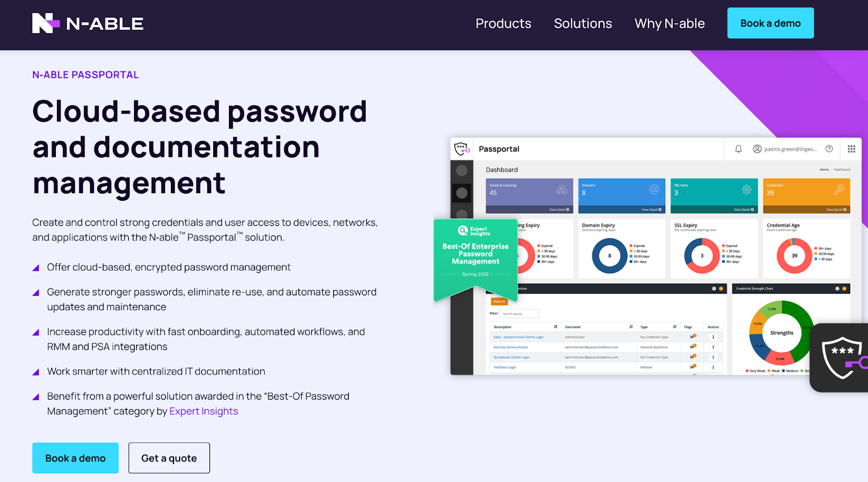Toggle the Medium legend item in strength chart

(790, 371)
